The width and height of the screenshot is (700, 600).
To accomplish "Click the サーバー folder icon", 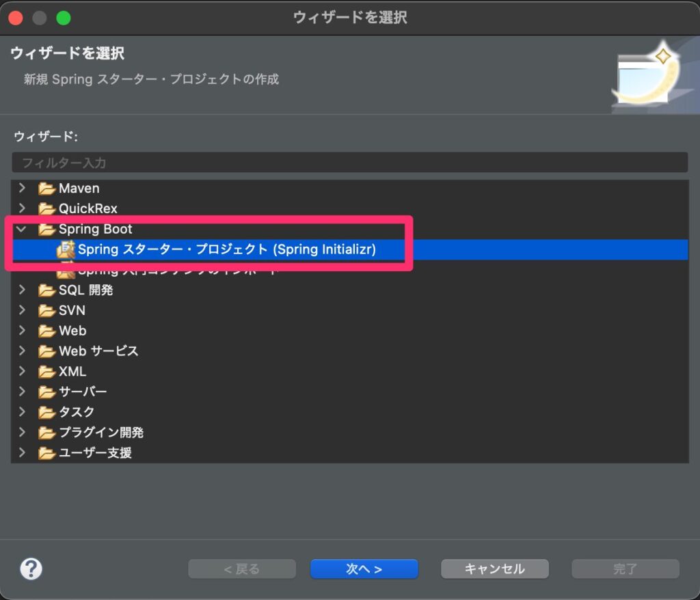I will click(46, 392).
